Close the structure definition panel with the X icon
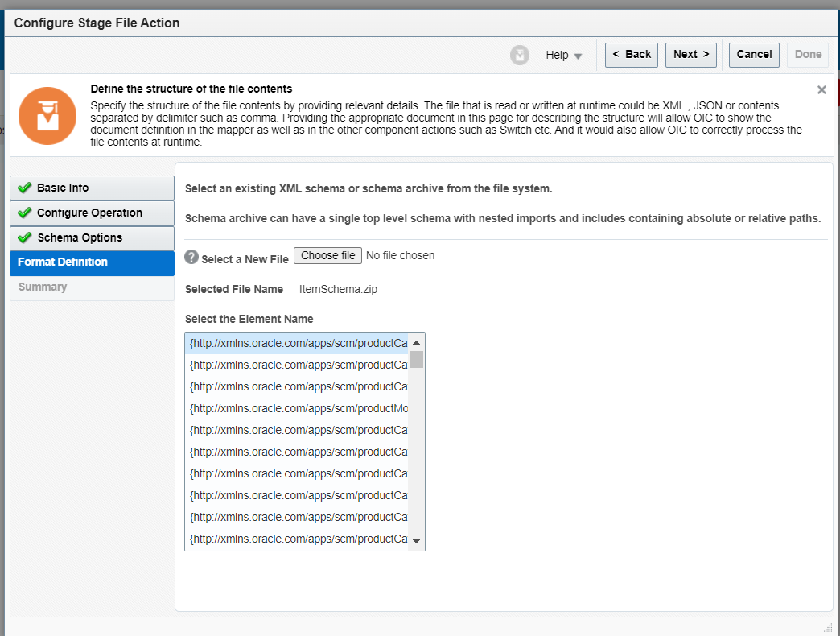The width and height of the screenshot is (840, 636). (x=821, y=89)
